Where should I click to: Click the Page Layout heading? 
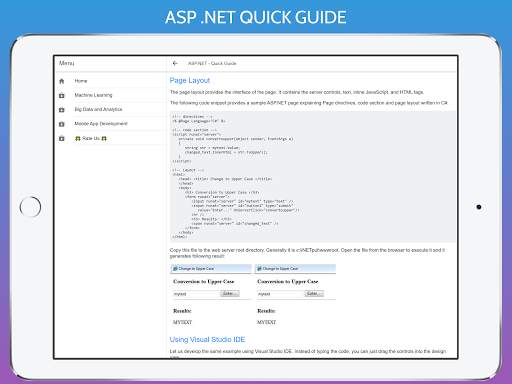point(190,80)
